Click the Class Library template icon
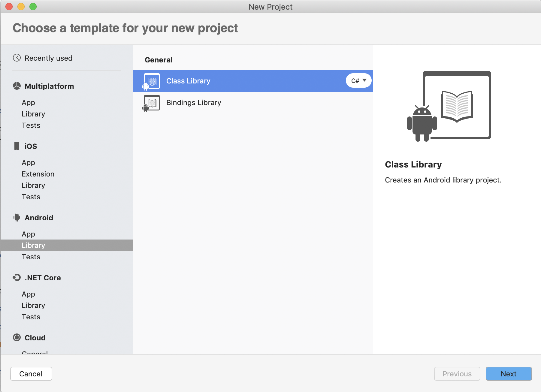This screenshot has height=392, width=541. (x=151, y=81)
